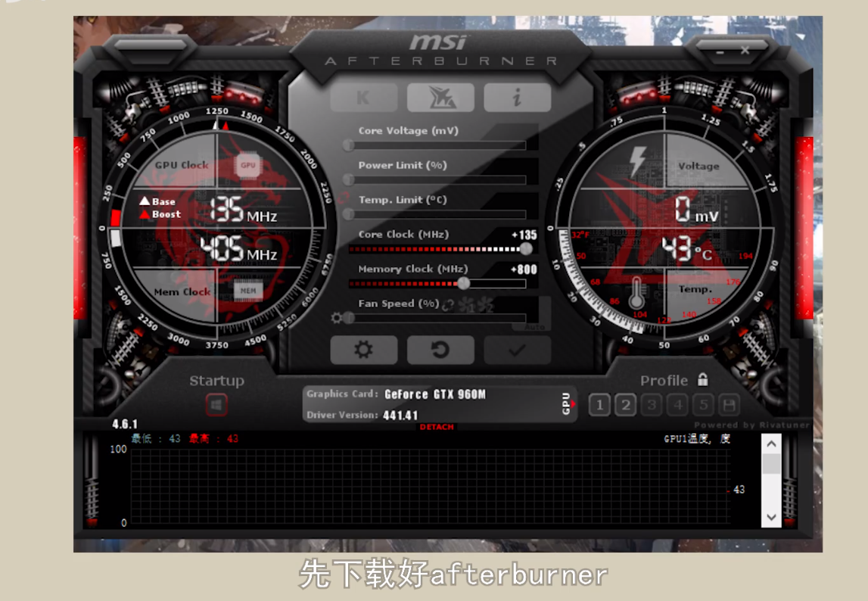Click the small gear left of Fan Speed slider
The image size is (868, 601).
coord(336,318)
